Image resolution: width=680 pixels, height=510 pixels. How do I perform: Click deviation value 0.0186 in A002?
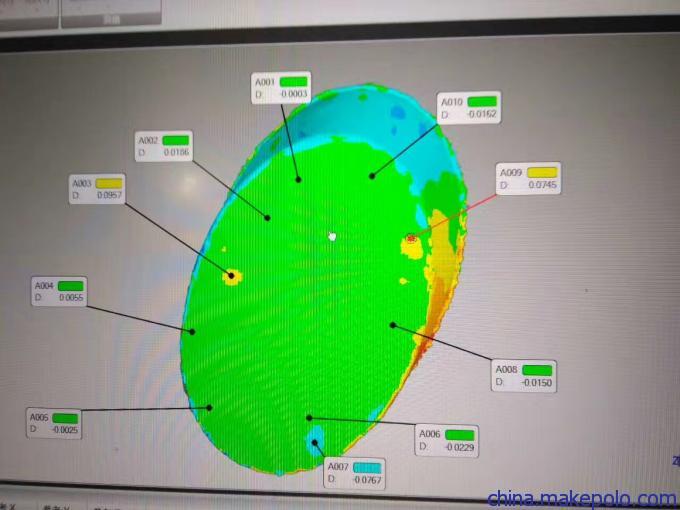point(177,152)
